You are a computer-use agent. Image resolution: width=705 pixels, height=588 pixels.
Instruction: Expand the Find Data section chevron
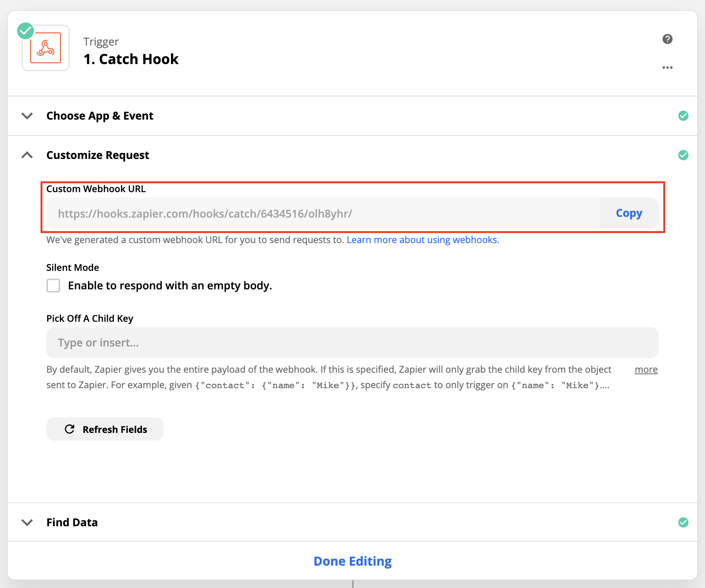click(x=27, y=522)
